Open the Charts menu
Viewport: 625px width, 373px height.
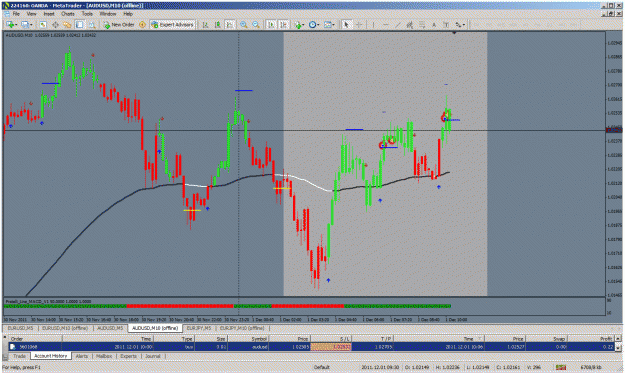(68, 14)
